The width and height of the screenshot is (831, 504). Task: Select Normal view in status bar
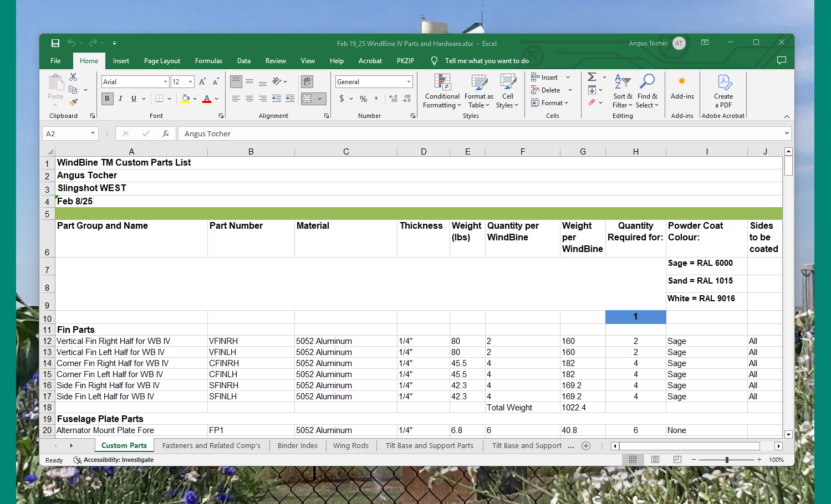[633, 460]
